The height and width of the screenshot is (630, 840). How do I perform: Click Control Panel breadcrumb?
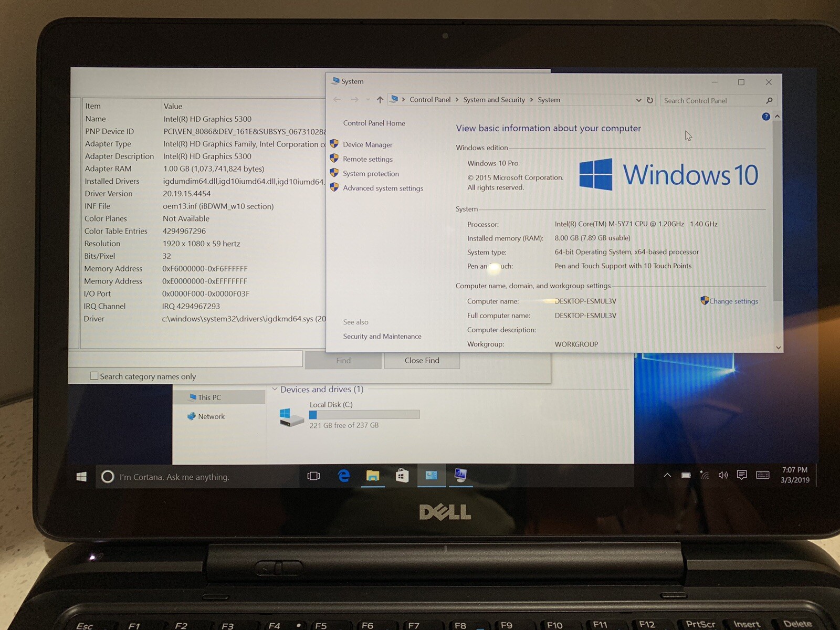tap(430, 100)
